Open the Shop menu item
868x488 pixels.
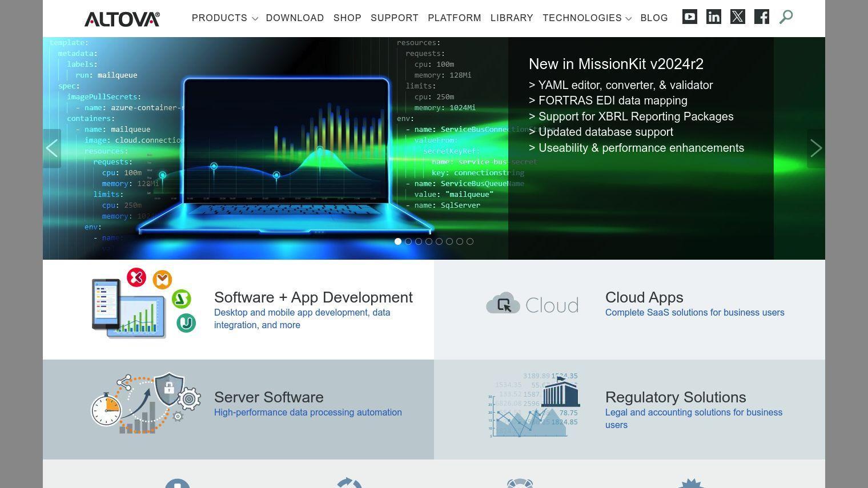[x=347, y=18]
